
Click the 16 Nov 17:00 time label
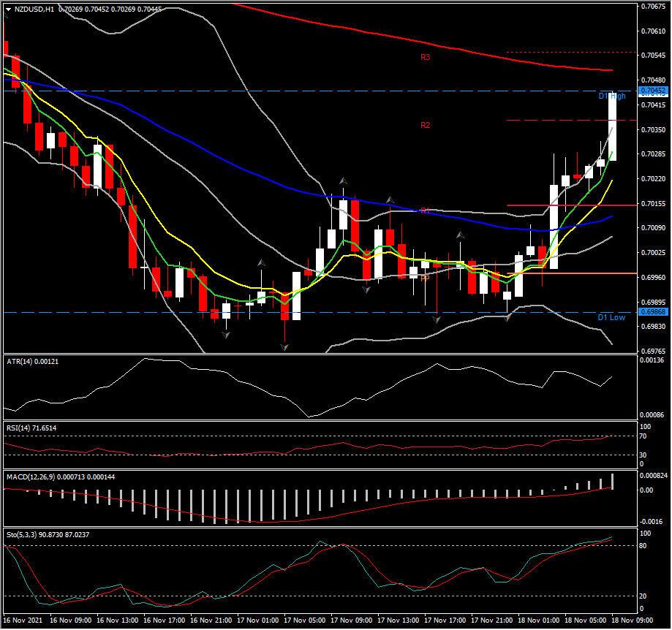pyautogui.click(x=164, y=620)
